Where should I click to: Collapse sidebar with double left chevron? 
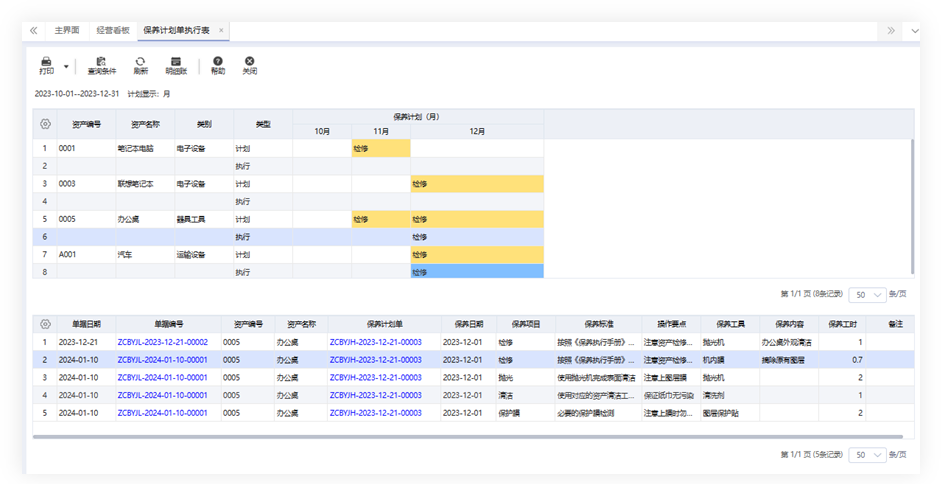pyautogui.click(x=34, y=31)
